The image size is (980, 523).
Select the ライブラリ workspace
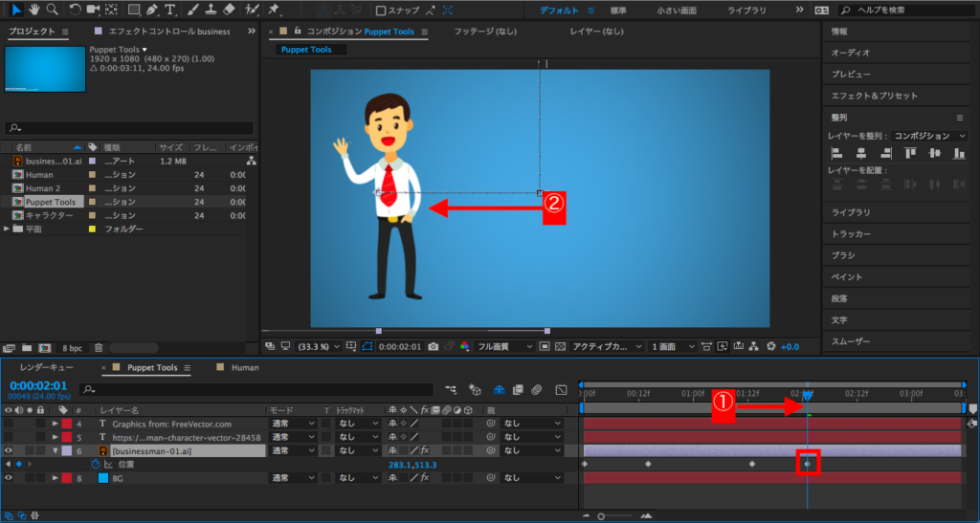click(746, 10)
